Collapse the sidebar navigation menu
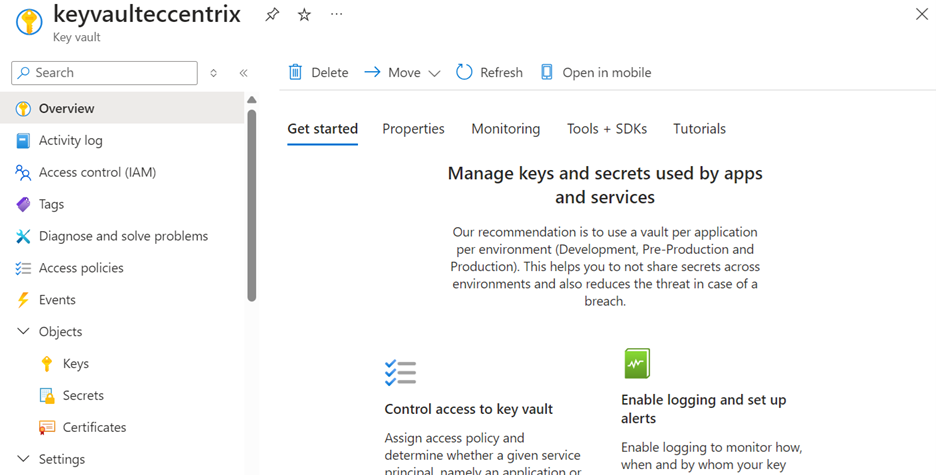This screenshot has height=475, width=936. pos(243,73)
